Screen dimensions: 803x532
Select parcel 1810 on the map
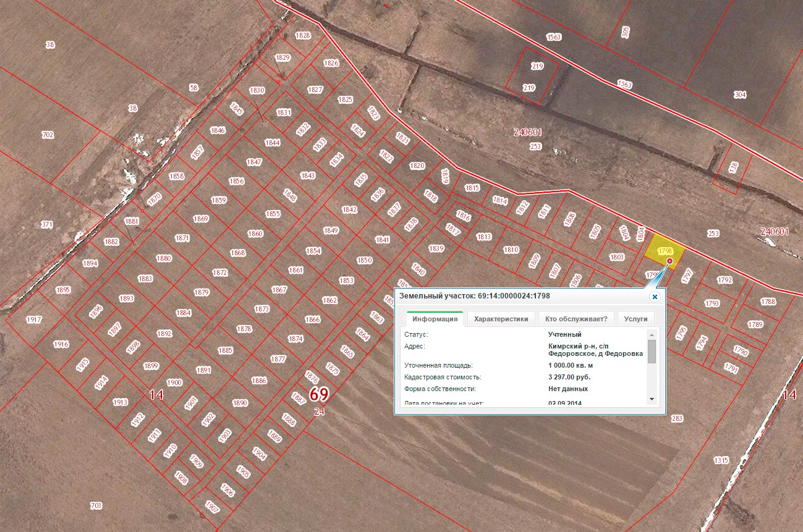pos(511,250)
